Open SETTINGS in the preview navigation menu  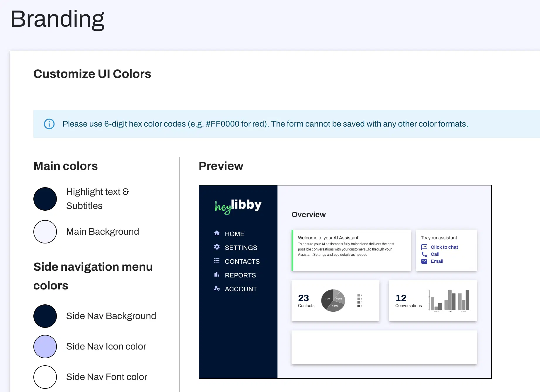pyautogui.click(x=241, y=247)
